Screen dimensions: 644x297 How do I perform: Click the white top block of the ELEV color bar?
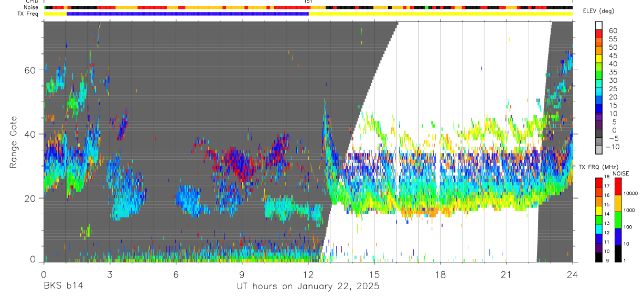[599, 25]
